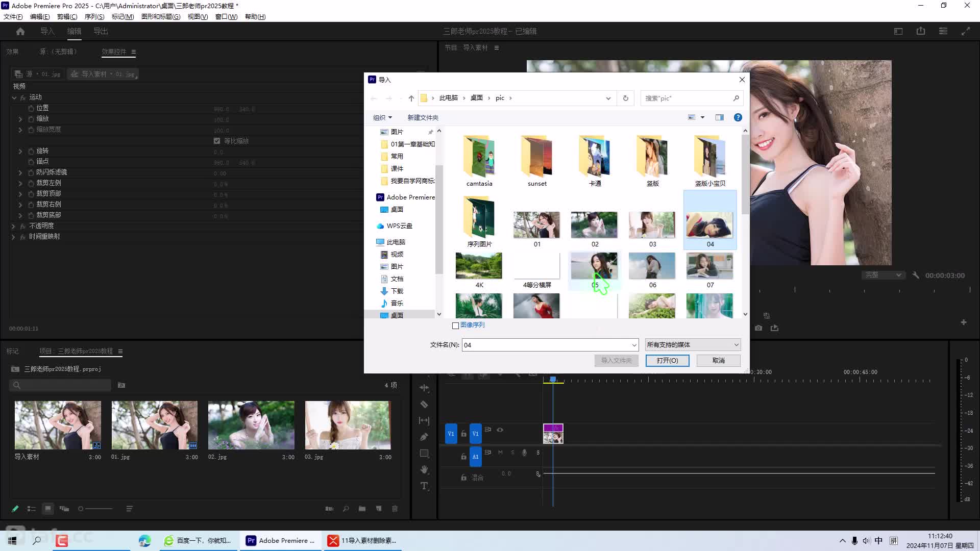980x551 pixels.
Task: Toggle V1 track output eye icon
Action: [x=500, y=430]
